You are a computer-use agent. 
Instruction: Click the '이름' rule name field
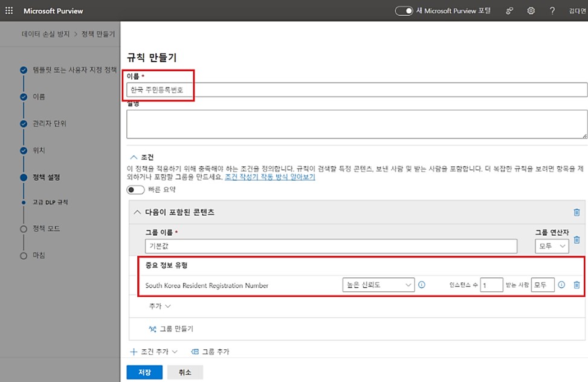pos(357,89)
